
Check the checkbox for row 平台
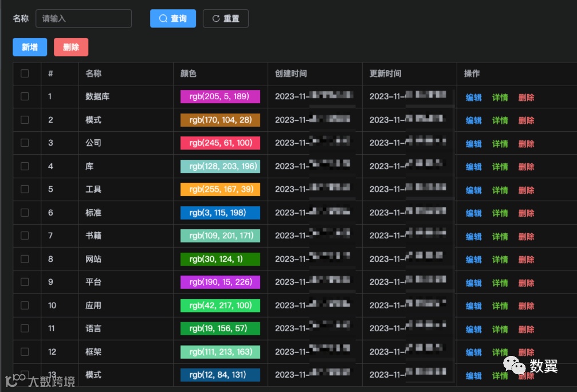click(x=25, y=282)
